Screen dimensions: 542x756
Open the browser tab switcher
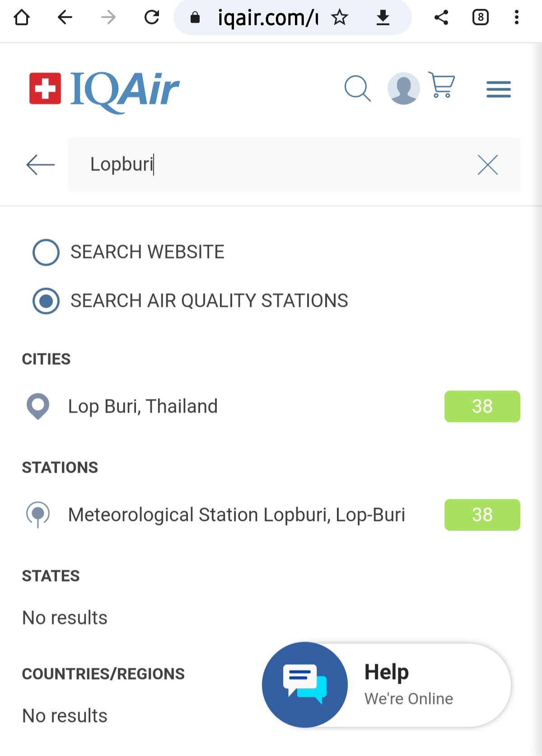480,18
